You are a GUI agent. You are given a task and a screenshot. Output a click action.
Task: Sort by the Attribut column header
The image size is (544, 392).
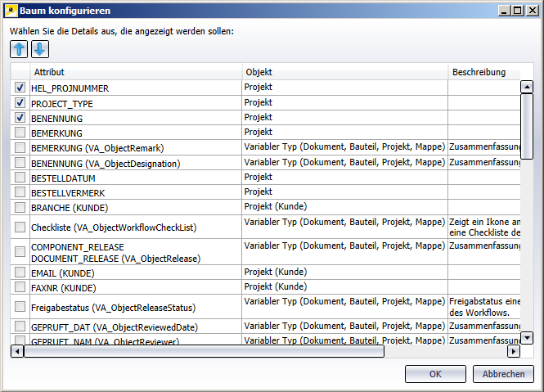[136, 72]
